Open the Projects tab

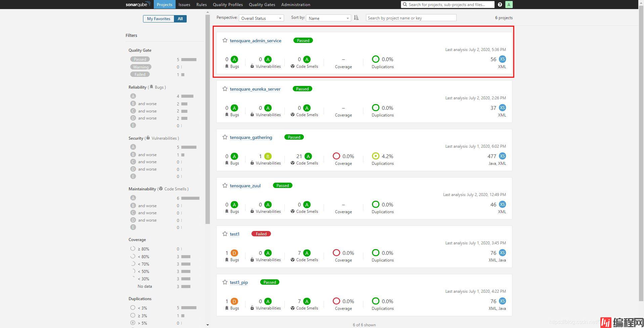(165, 4)
